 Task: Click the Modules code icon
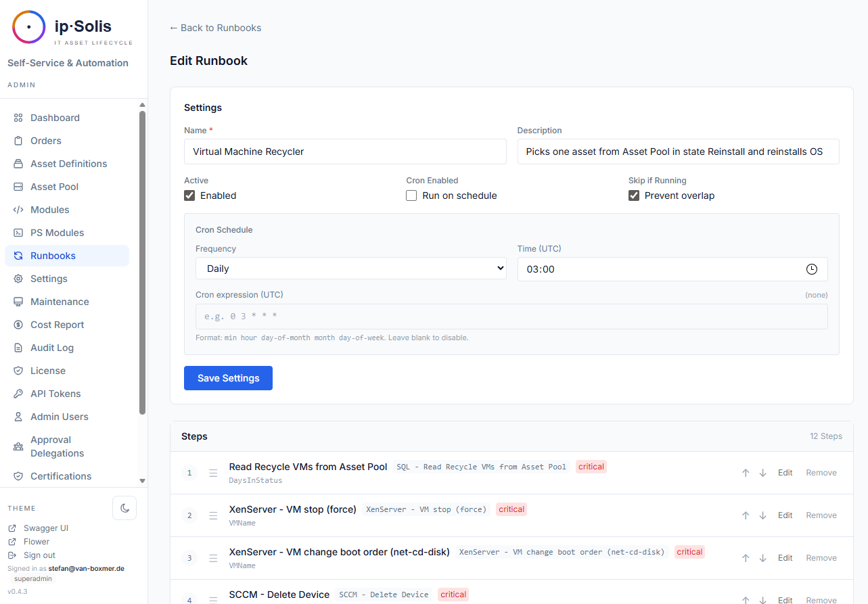click(x=18, y=210)
